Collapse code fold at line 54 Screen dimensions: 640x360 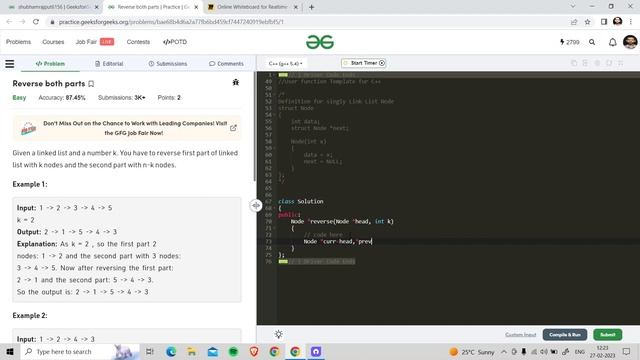point(274,115)
